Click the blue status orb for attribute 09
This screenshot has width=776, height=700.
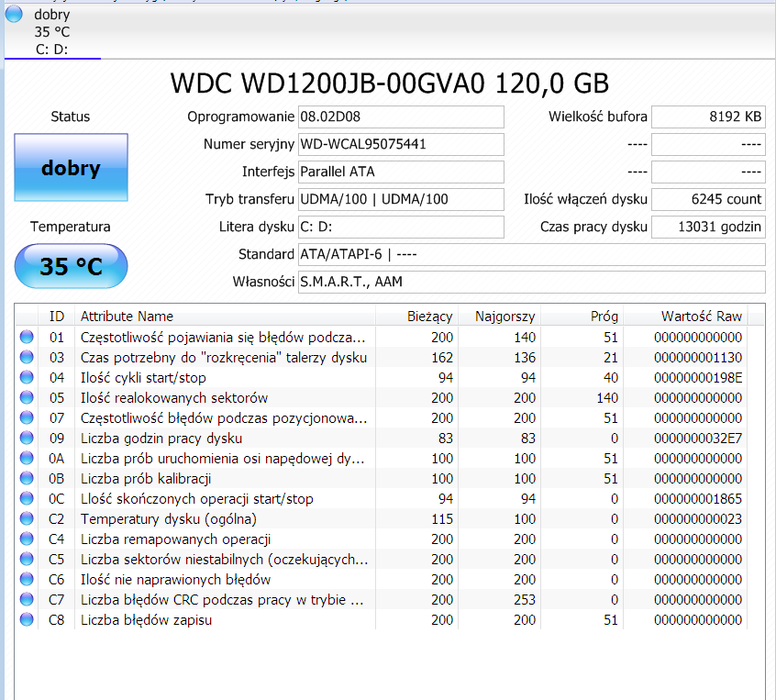(x=27, y=439)
